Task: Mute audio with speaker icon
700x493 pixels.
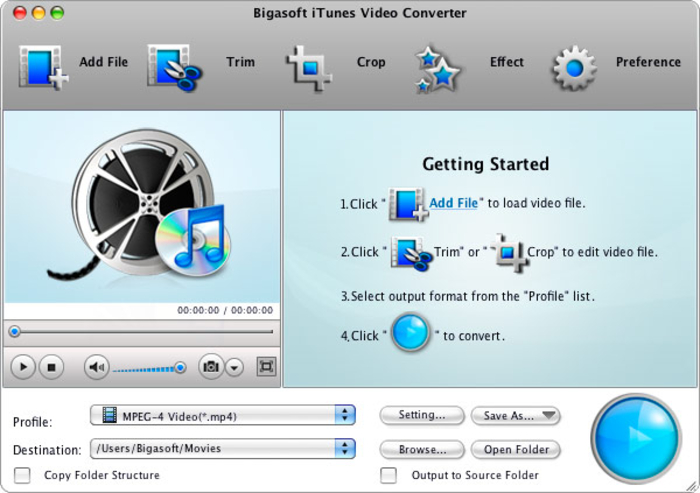Action: pyautogui.click(x=96, y=367)
